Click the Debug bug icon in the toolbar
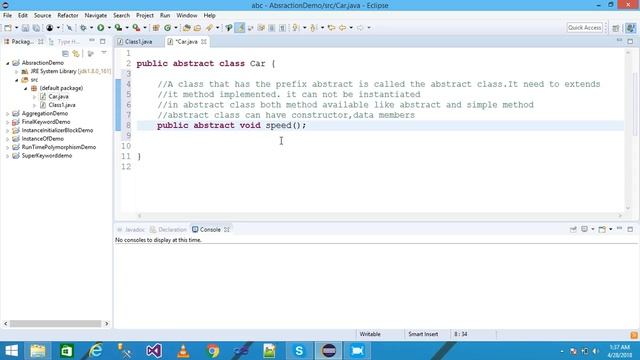 (x=83, y=28)
